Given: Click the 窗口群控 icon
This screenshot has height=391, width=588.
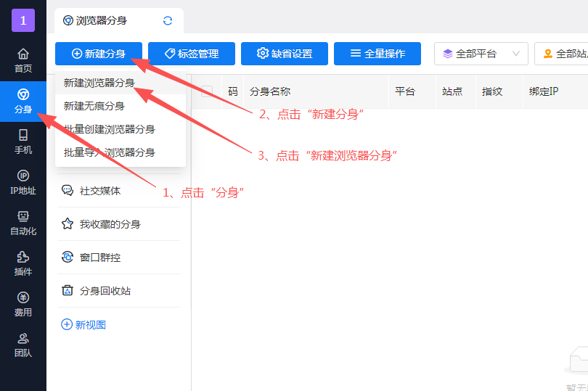Looking at the screenshot, I should 68,258.
